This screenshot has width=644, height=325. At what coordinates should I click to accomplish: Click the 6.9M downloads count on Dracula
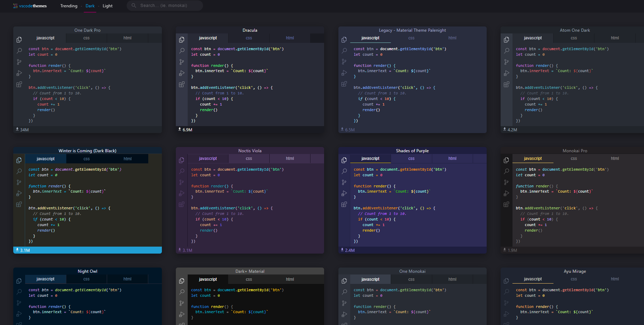tap(185, 130)
